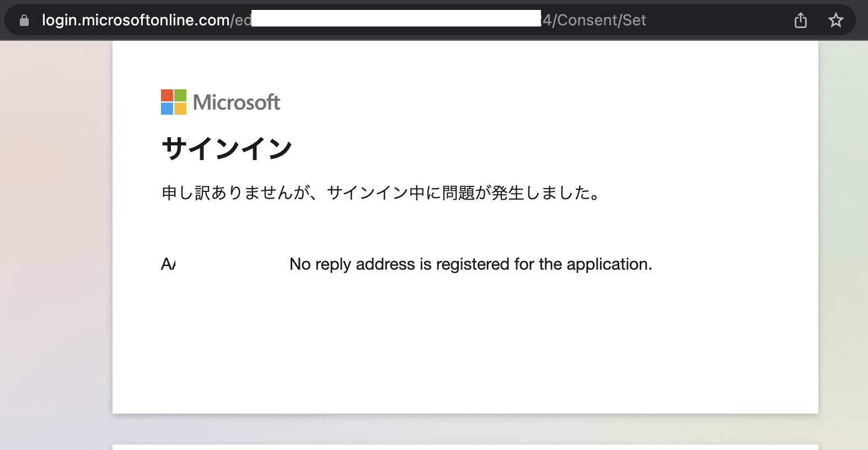Click the login.microsoftonline.com domain text
868x450 pixels.
(x=134, y=20)
